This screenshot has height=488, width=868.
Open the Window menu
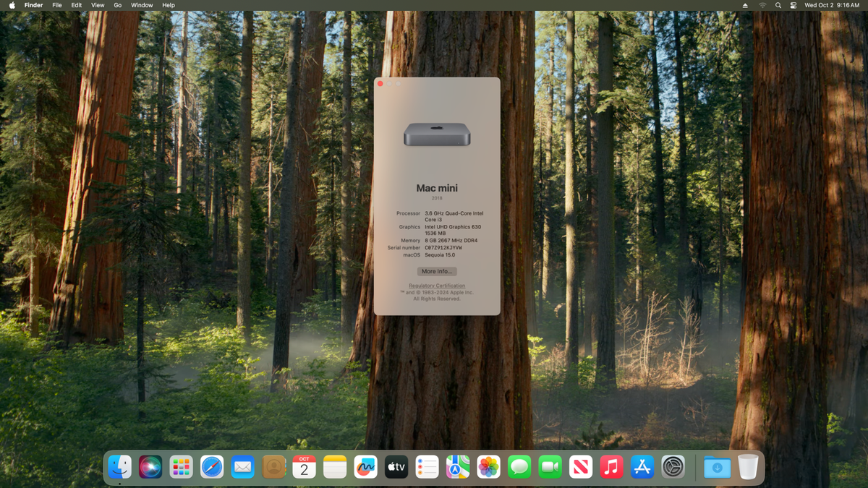pos(142,5)
